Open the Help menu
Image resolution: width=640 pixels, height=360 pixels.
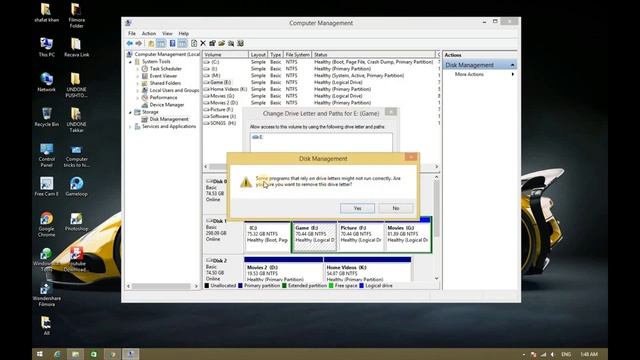click(184, 33)
